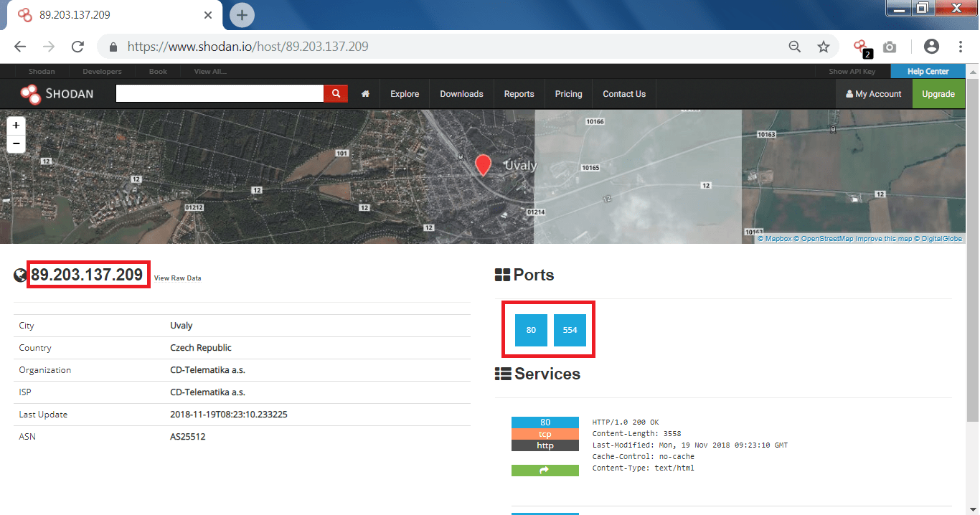Click the View All... link
This screenshot has width=980, height=515.
coord(211,72)
